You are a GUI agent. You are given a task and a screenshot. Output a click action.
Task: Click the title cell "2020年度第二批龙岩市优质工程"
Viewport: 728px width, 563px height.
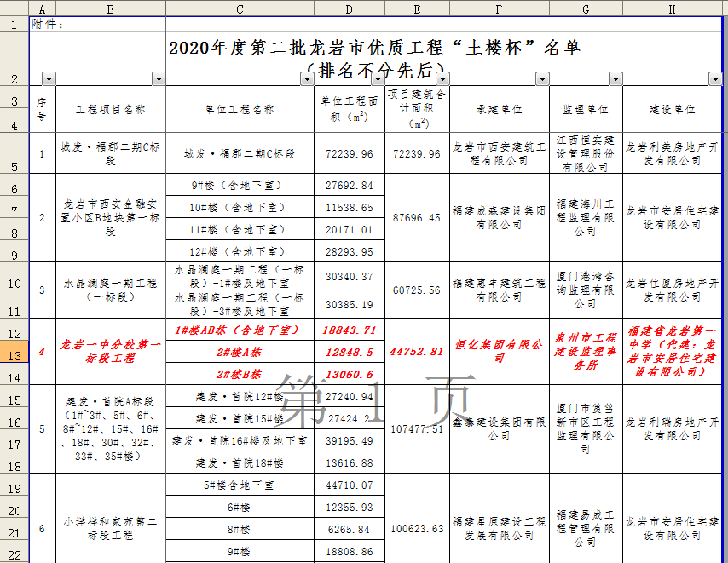pos(375,48)
